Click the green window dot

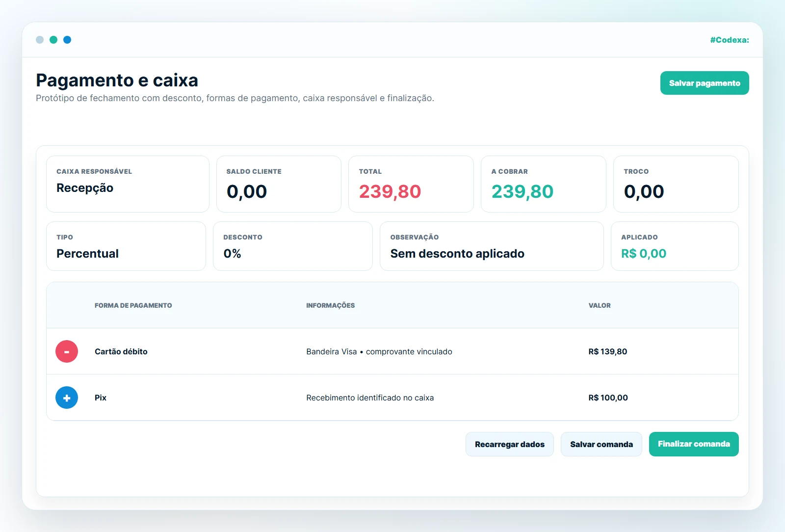53,40
